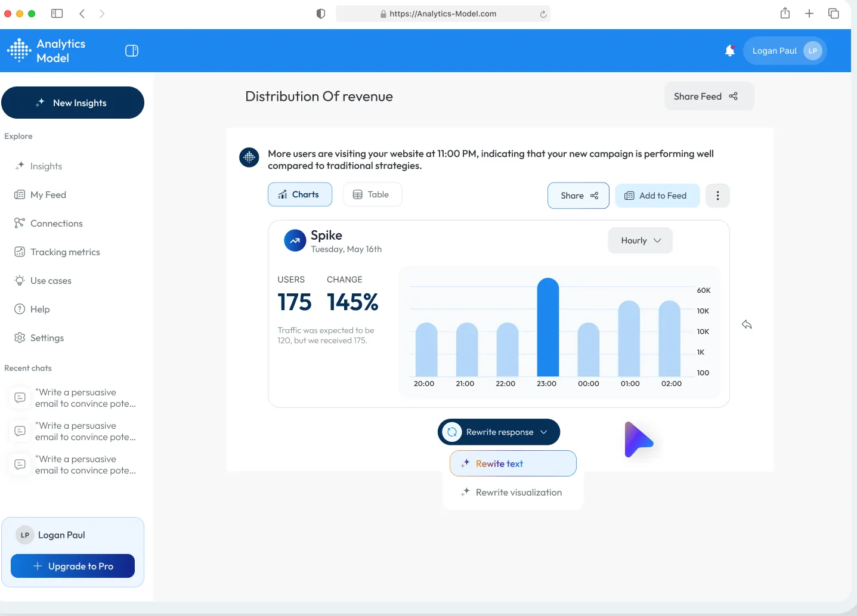
Task: Open Help page
Action: tap(40, 309)
